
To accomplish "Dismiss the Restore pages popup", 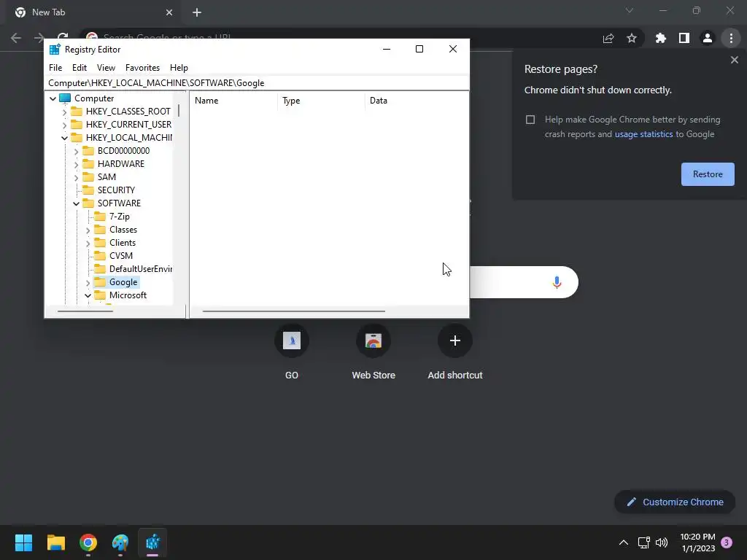I will point(734,60).
